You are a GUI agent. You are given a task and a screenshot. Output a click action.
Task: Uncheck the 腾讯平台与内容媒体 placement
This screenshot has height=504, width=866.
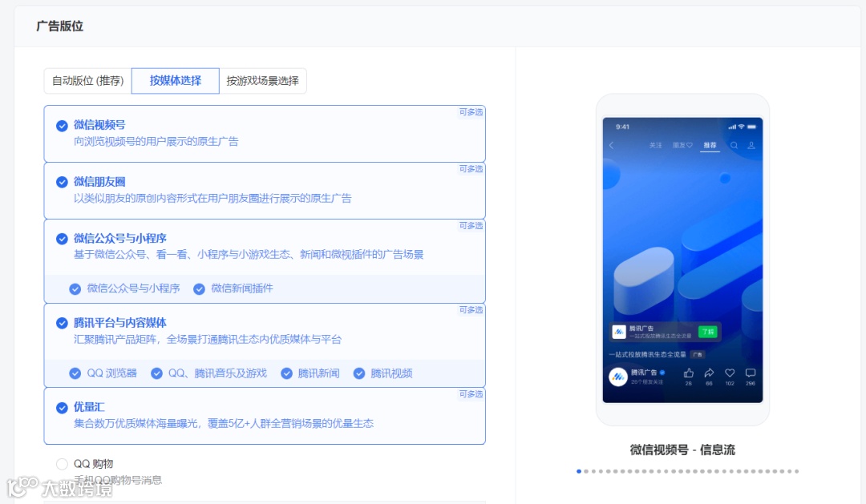pyautogui.click(x=62, y=324)
